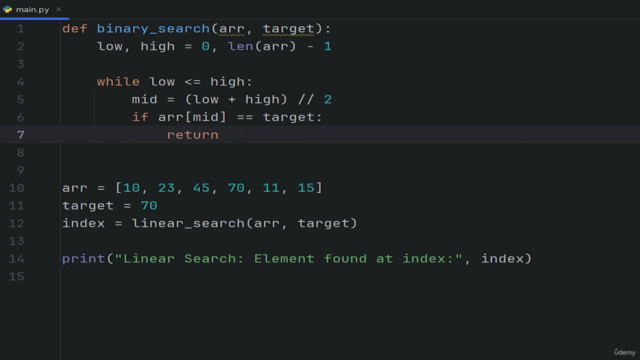Click line number 14 in the gutter

click(x=17, y=259)
